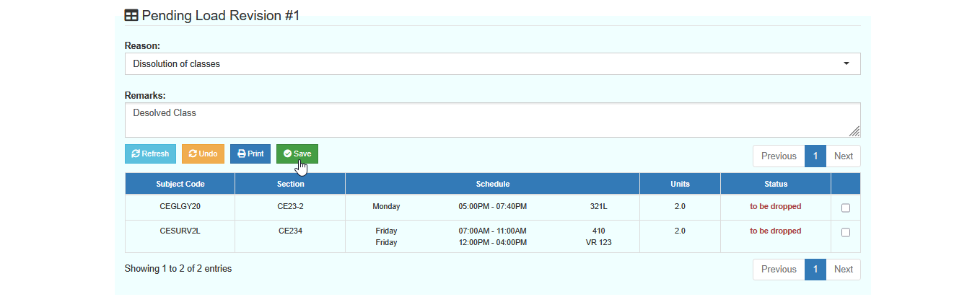
Task: Click the green Save button
Action: [297, 154]
